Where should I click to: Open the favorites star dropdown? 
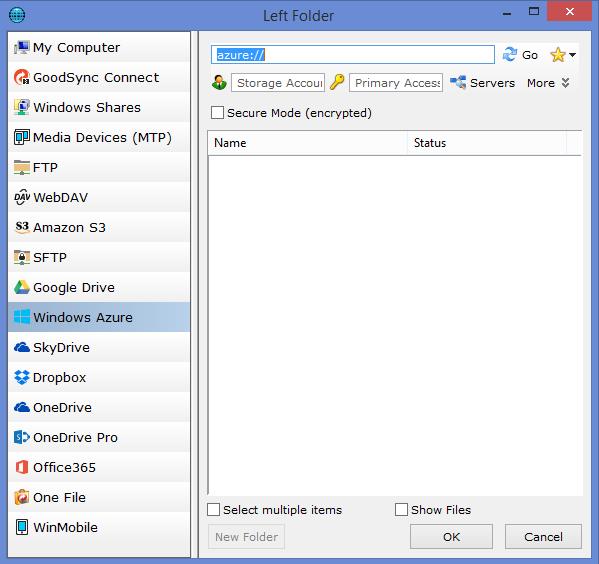point(562,55)
